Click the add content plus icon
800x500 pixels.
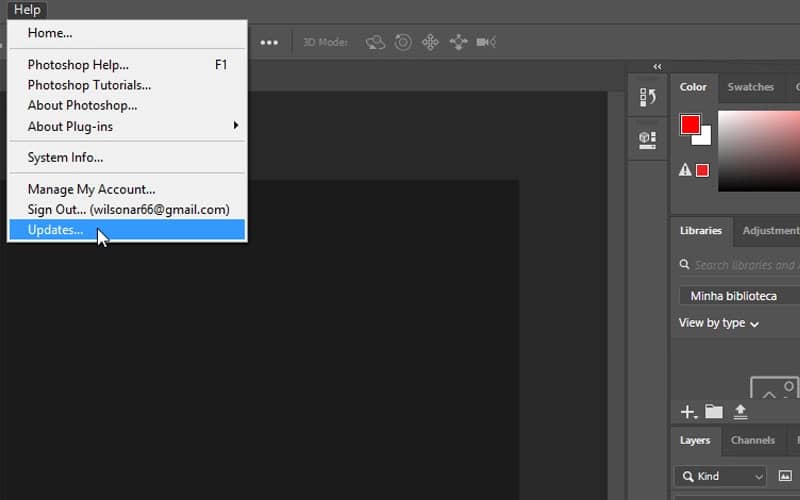click(688, 412)
